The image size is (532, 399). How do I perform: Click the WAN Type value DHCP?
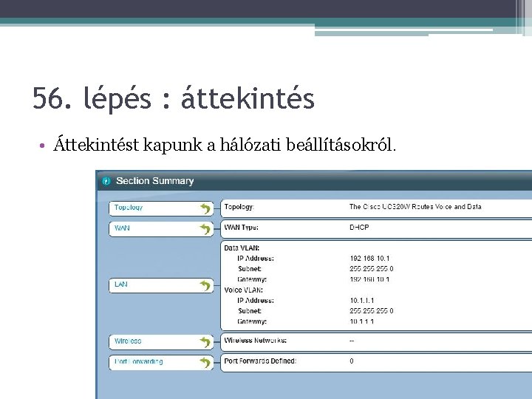tap(359, 228)
